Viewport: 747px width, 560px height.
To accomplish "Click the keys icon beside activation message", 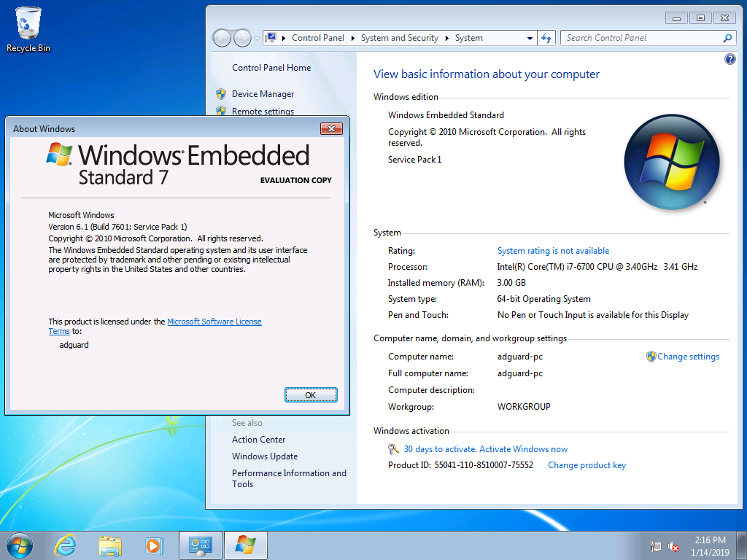I will pos(393,448).
